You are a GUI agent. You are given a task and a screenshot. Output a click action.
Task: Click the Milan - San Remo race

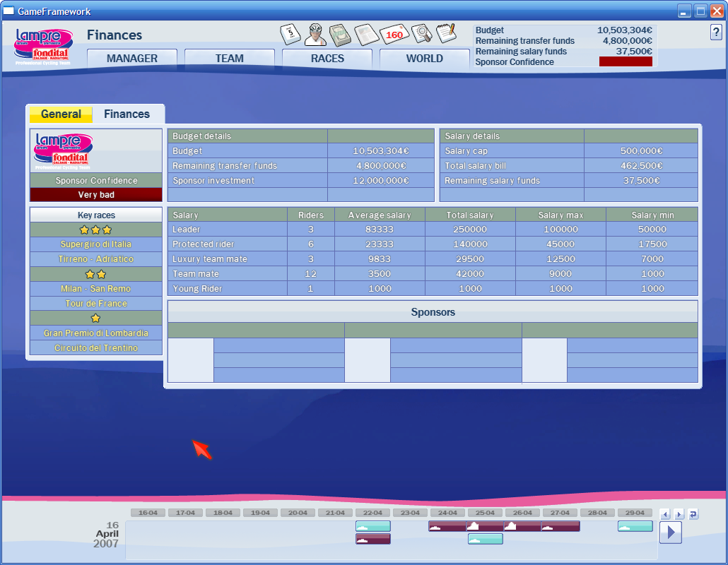coord(96,289)
